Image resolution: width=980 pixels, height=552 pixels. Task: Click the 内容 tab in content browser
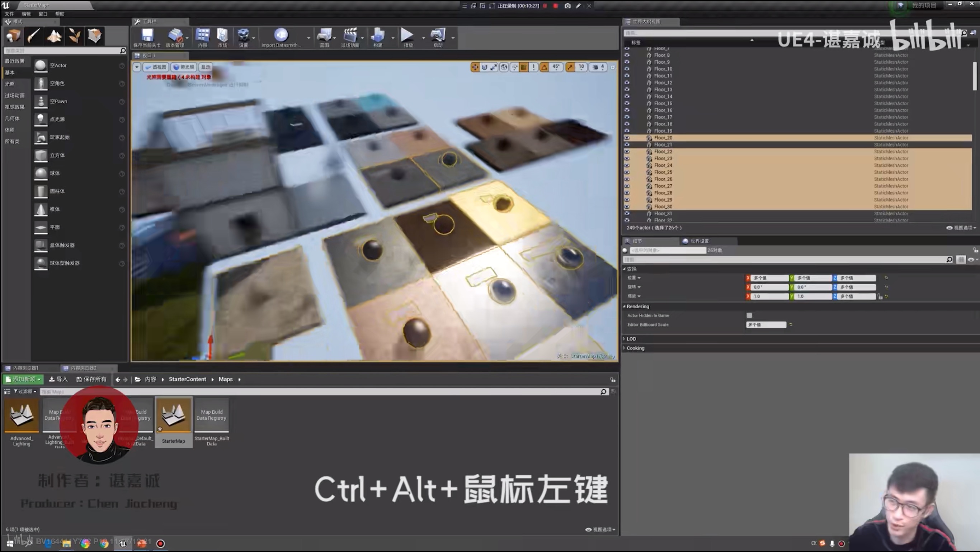point(150,379)
